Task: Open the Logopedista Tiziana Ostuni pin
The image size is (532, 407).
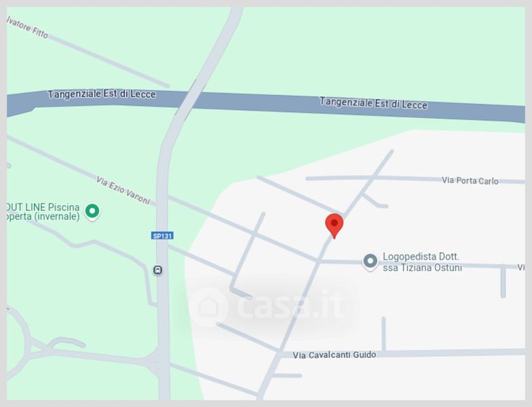Action: tap(370, 262)
